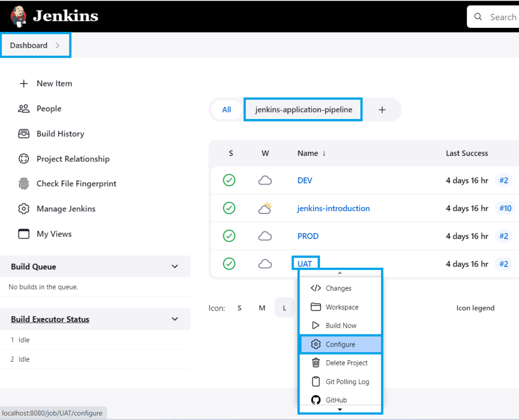Click the weather icon for jenkins-introduction
Viewport: 519px width, 420px height.
coord(265,208)
